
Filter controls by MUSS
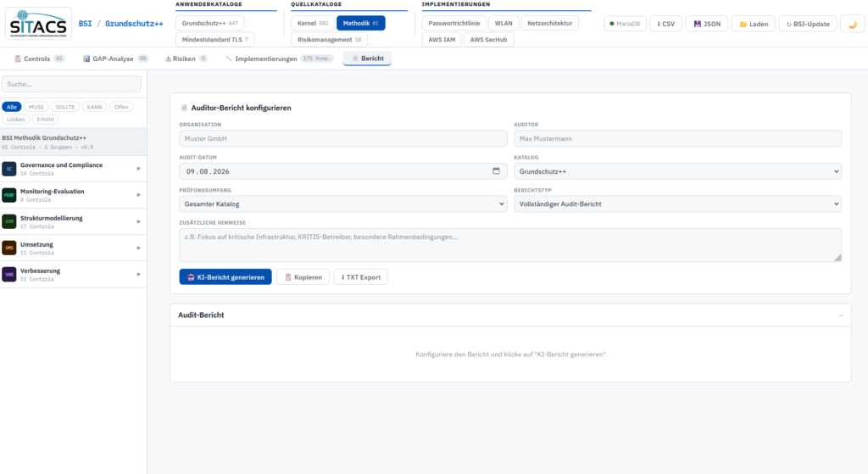click(36, 107)
